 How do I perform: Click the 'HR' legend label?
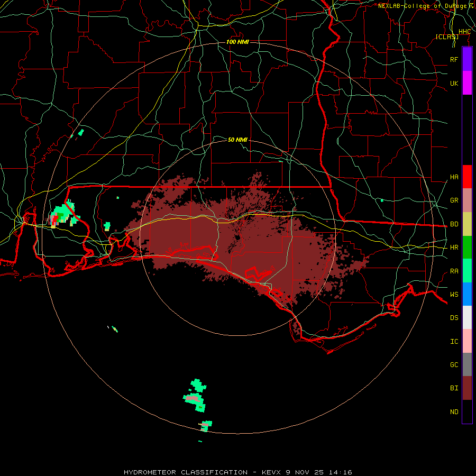454,247
